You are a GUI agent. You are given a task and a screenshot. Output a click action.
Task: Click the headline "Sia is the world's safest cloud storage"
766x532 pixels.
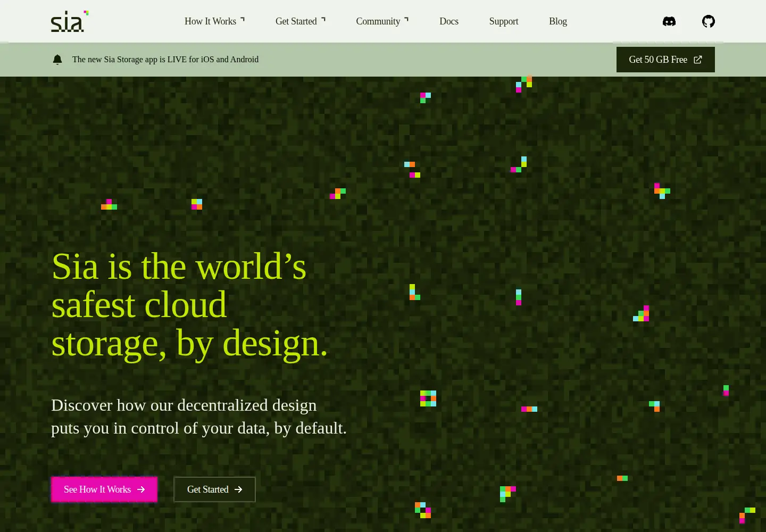190,305
